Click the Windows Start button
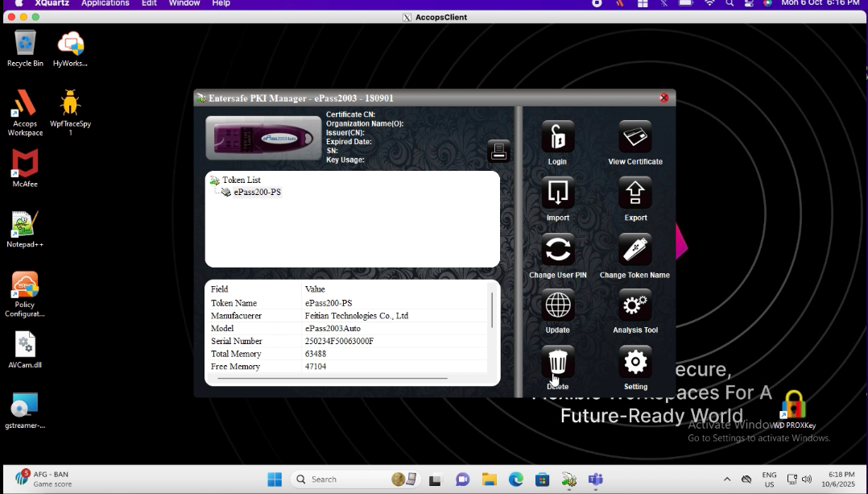 [275, 479]
